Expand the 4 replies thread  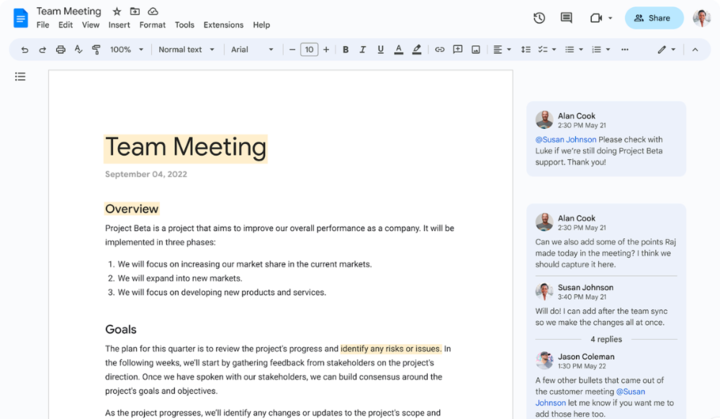606,339
